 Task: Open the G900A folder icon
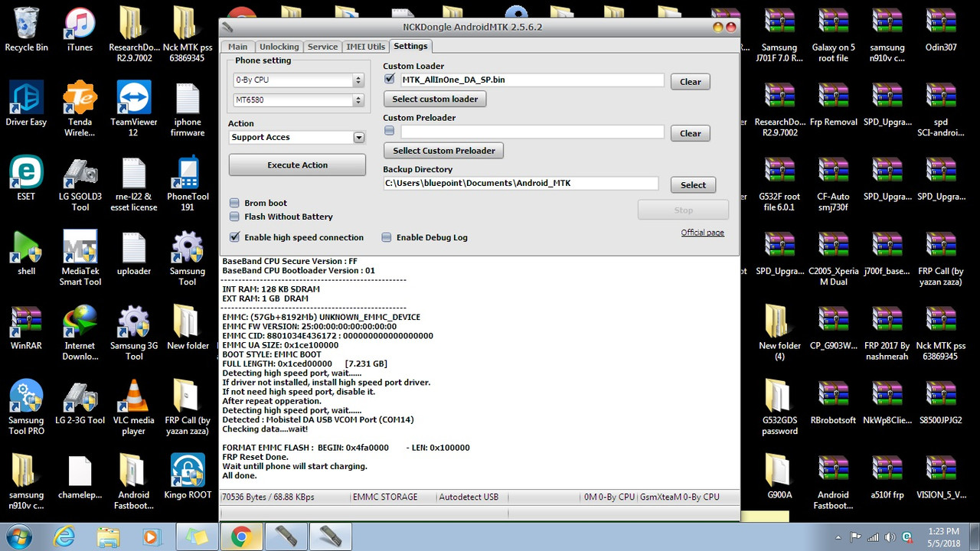[x=779, y=476]
